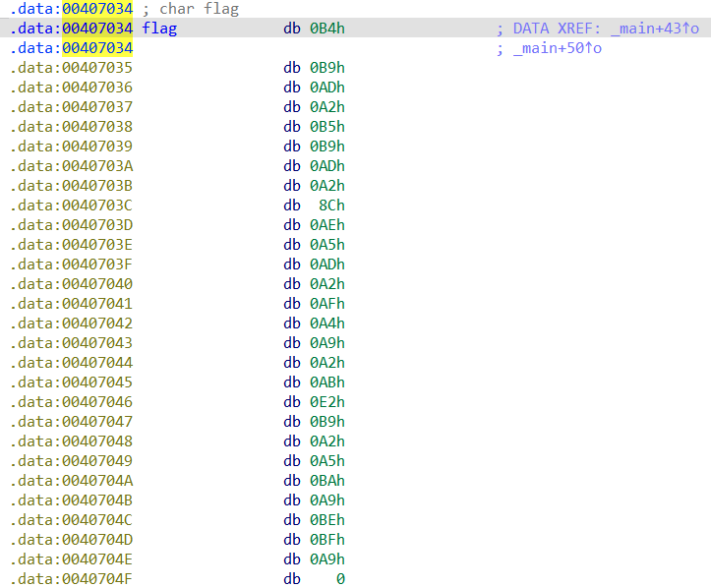Select the 0ABh byte value
Image resolution: width=711 pixels, height=588 pixels.
327,382
